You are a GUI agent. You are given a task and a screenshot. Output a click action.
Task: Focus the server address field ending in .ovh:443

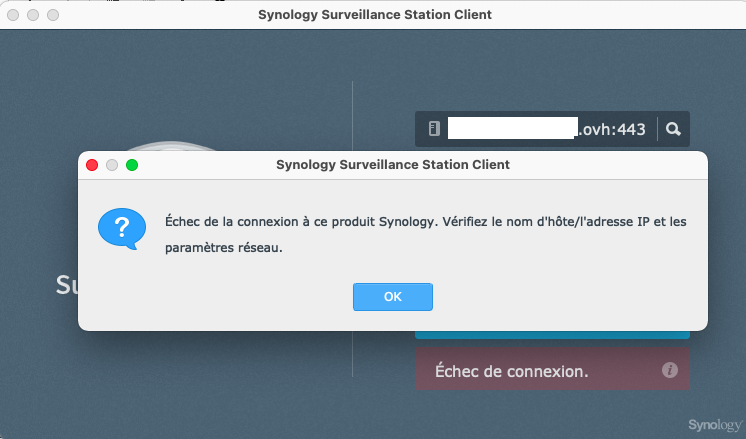pyautogui.click(x=540, y=129)
